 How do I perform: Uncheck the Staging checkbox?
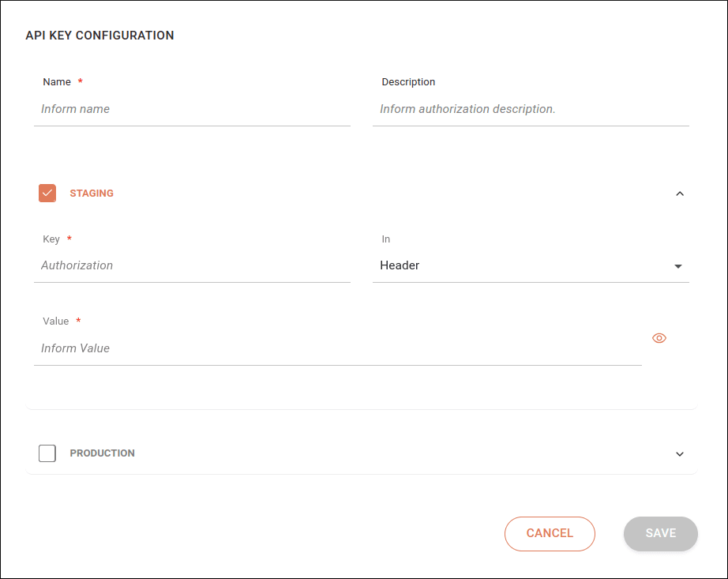(47, 194)
